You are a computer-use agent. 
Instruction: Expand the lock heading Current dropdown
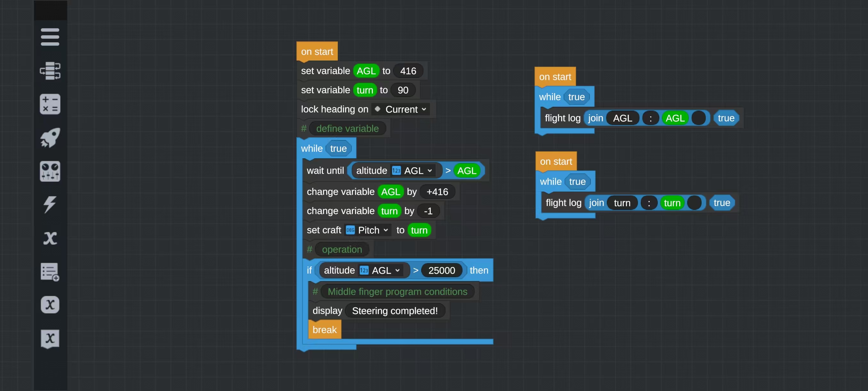401,109
